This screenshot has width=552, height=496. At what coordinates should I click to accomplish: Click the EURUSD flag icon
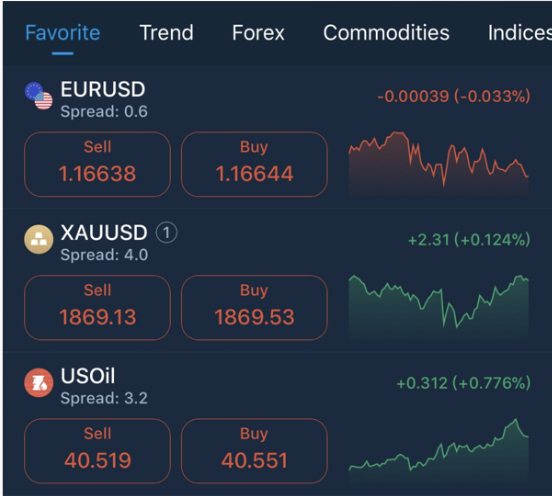point(39,96)
